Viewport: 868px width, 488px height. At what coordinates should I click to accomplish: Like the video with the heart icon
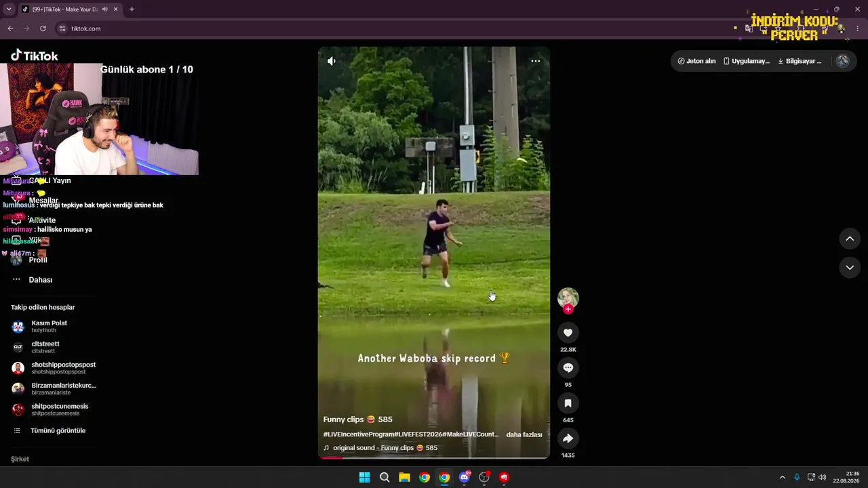568,333
